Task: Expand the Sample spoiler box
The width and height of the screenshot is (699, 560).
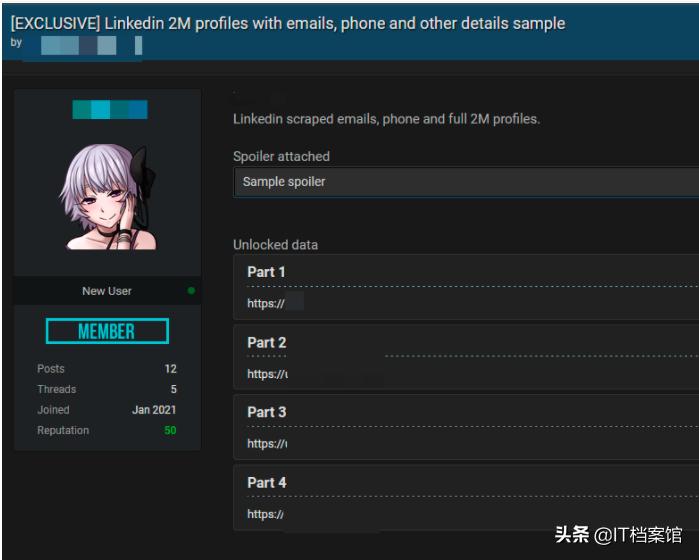Action: [466, 182]
